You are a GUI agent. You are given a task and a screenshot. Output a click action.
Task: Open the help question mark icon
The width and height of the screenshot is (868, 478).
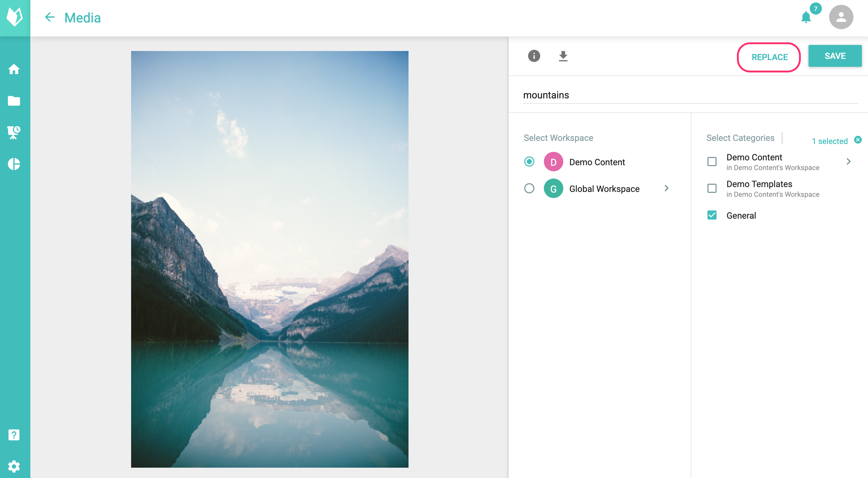pyautogui.click(x=14, y=435)
